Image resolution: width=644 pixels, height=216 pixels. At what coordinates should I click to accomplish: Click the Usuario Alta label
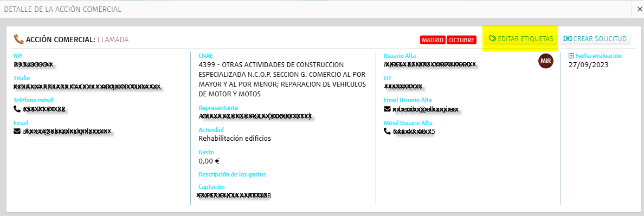click(x=400, y=56)
